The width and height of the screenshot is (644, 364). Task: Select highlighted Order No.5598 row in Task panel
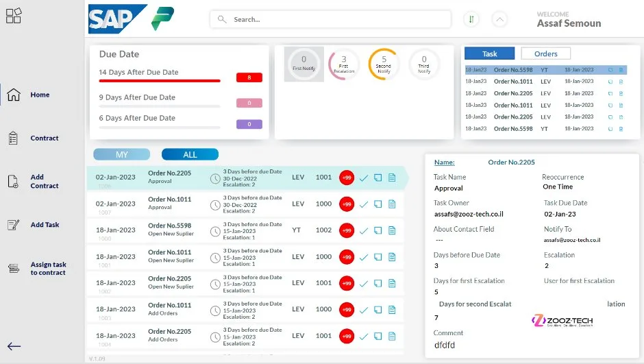(x=546, y=70)
